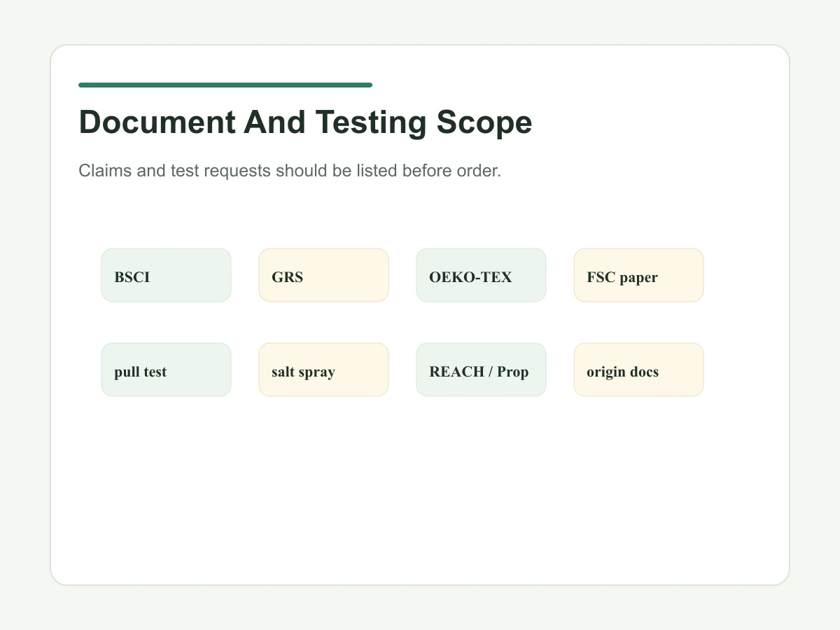Pick the salt spray chip

click(323, 370)
